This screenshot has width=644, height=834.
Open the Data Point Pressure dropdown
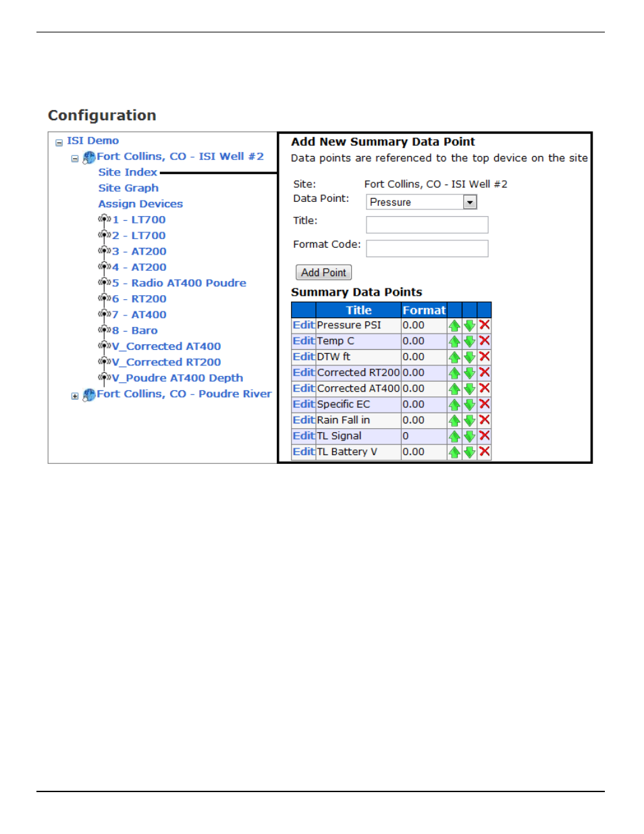coord(470,202)
